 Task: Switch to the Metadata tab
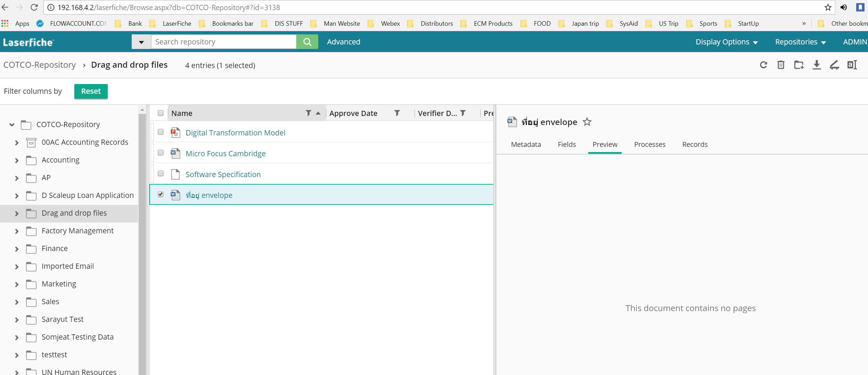point(526,144)
